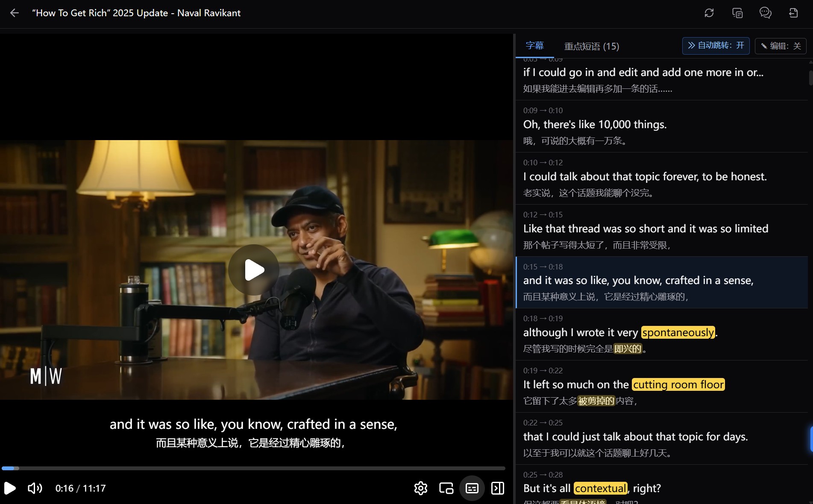Click the video title text in header

136,13
